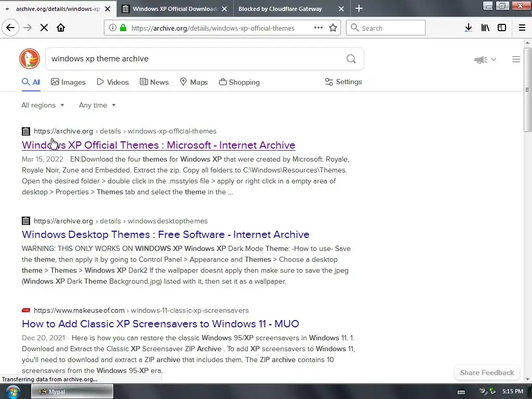Expand the Any time dropdown
This screenshot has width=532, height=399.
tap(97, 105)
